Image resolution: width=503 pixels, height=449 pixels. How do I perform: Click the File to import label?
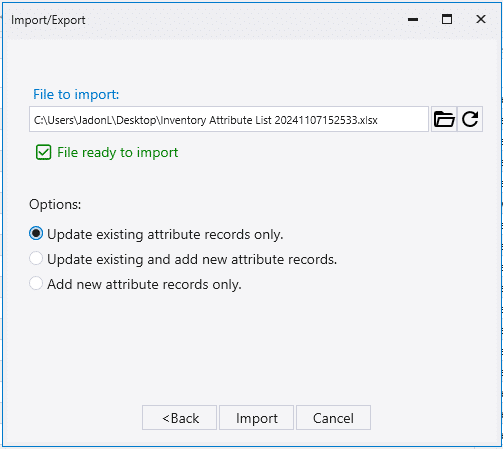pos(76,94)
